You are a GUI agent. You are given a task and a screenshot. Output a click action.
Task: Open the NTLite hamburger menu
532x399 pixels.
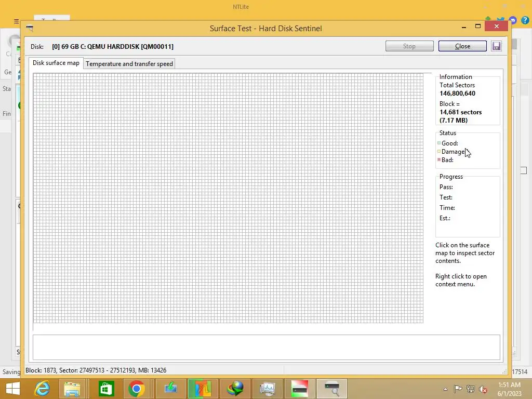(16, 21)
